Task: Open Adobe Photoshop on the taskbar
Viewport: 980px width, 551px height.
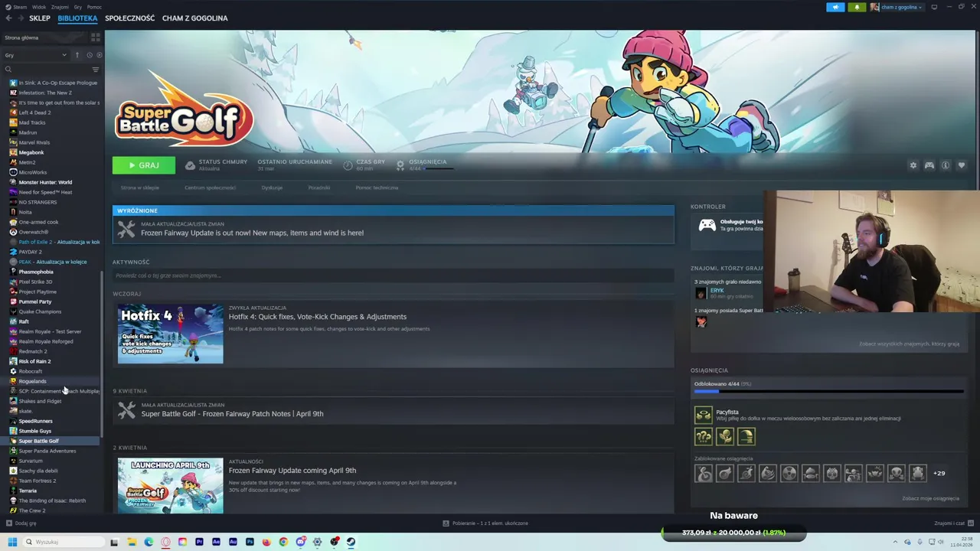Action: [250, 542]
